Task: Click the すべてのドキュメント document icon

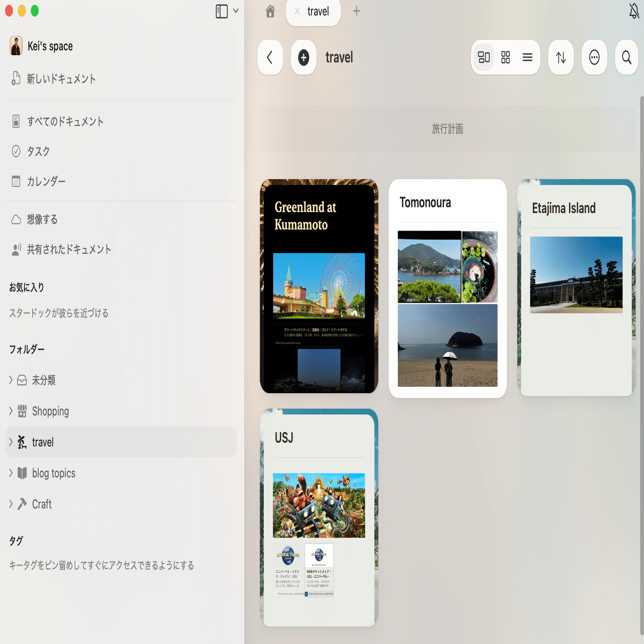Action: pos(16,121)
